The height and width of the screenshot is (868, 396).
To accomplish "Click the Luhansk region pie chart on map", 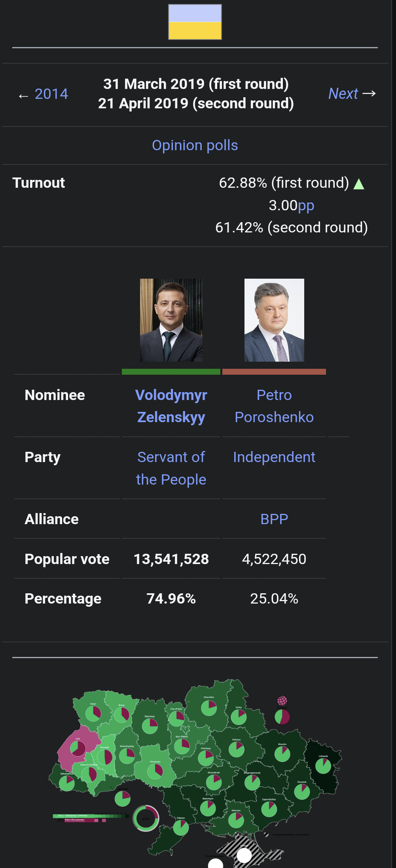I will tap(323, 766).
